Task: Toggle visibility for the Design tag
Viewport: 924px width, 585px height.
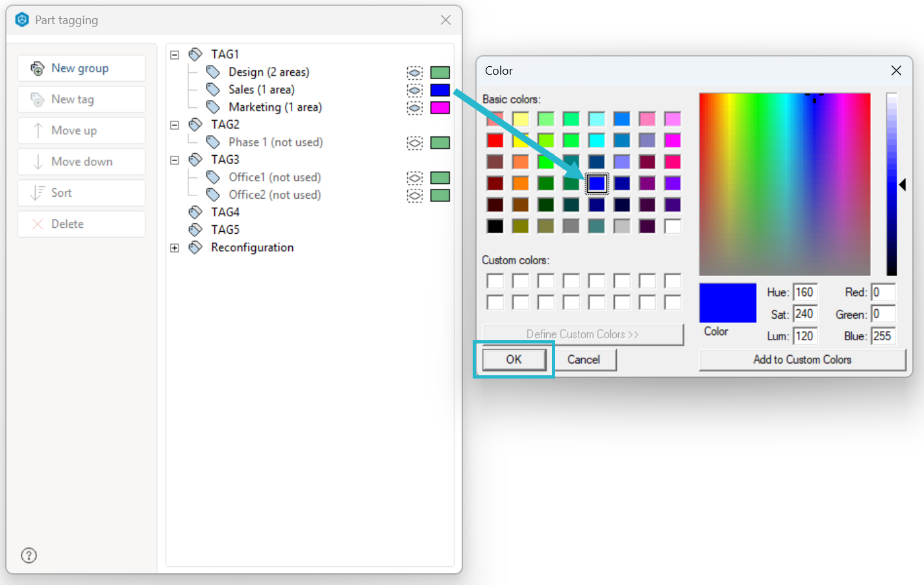Action: [x=415, y=73]
